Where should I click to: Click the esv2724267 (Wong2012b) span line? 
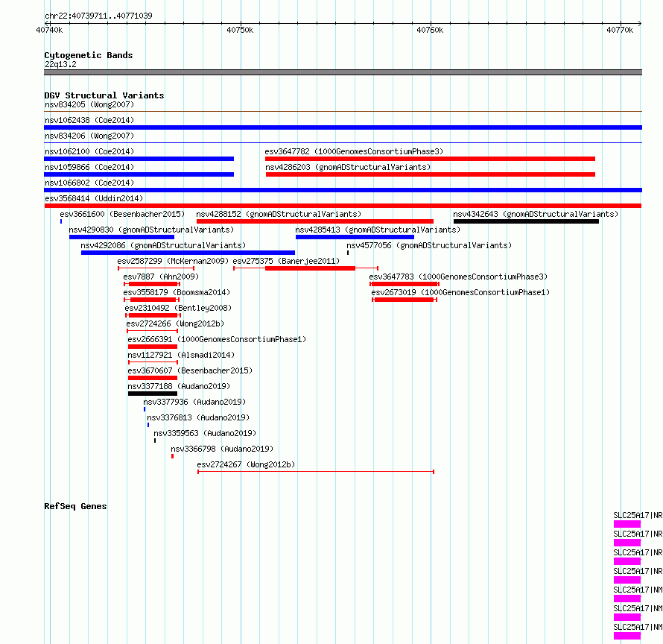coord(316,472)
